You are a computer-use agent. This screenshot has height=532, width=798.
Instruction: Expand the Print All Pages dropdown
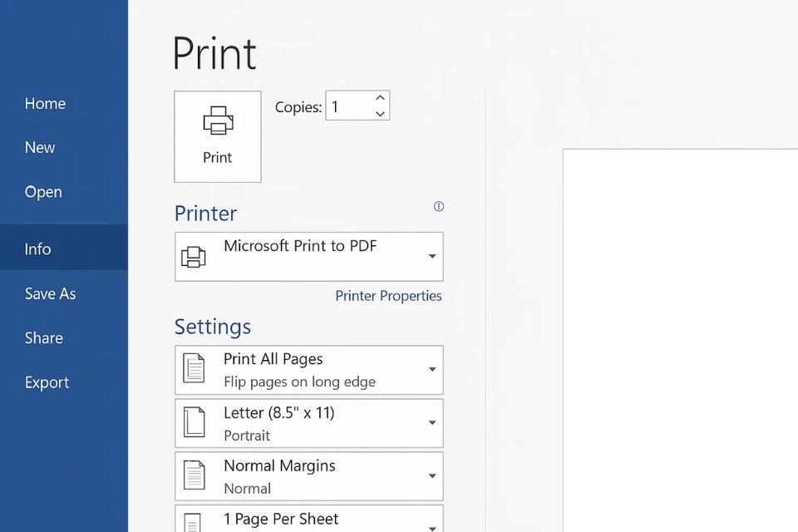[432, 369]
